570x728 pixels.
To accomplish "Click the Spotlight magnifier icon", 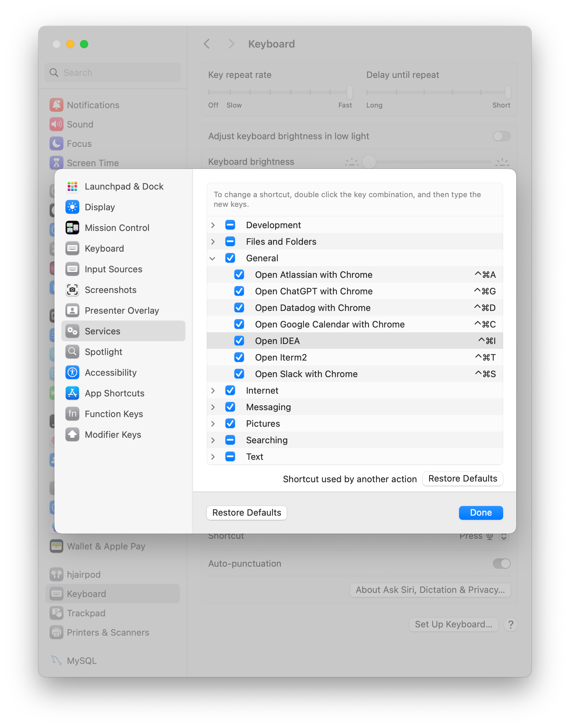I will click(72, 352).
